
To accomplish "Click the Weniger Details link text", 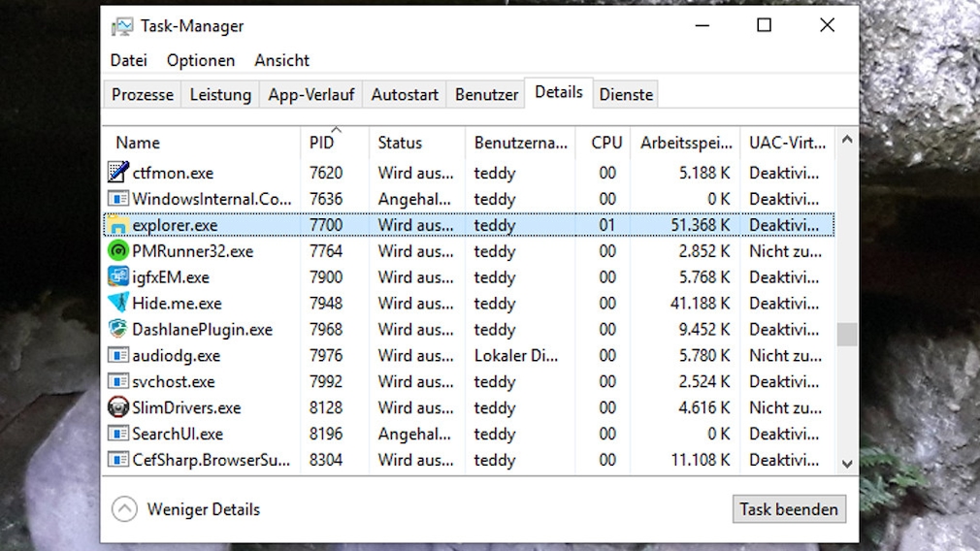I will coord(203,508).
